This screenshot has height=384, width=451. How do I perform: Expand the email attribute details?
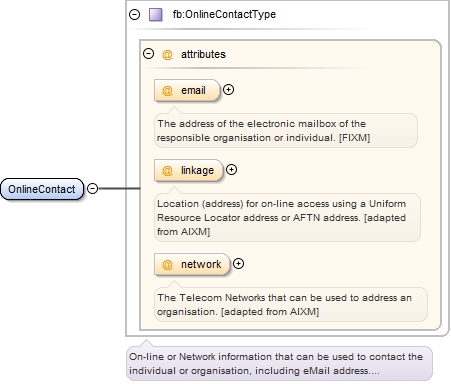click(x=228, y=90)
